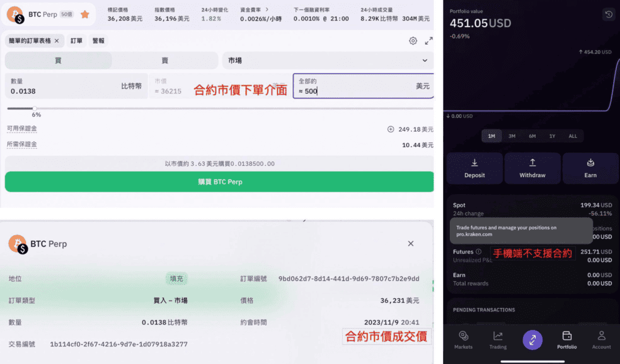Image resolution: width=620 pixels, height=364 pixels.
Task: Tap the purple center swap button
Action: click(x=532, y=340)
